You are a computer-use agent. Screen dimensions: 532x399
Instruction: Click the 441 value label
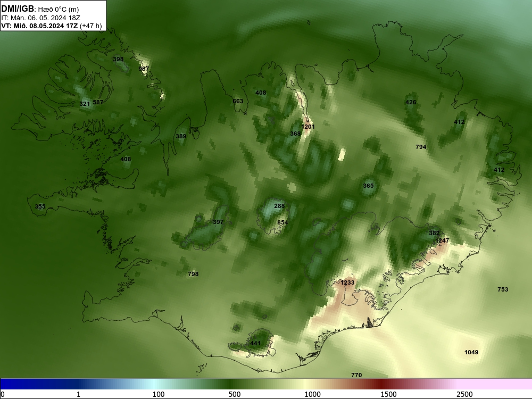(x=255, y=343)
